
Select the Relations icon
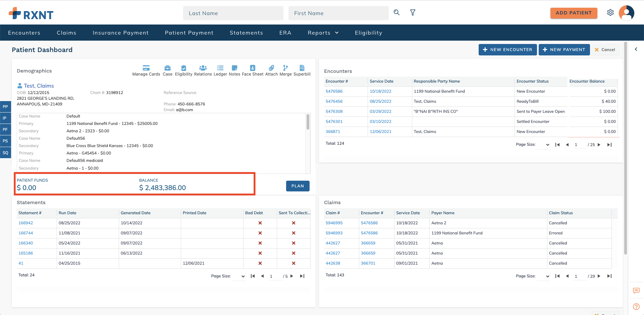(203, 70)
